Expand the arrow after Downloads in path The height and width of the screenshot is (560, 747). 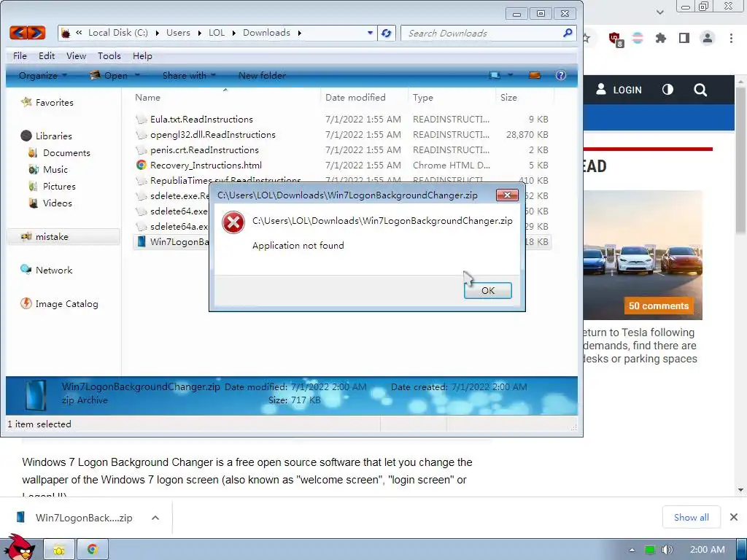click(299, 33)
